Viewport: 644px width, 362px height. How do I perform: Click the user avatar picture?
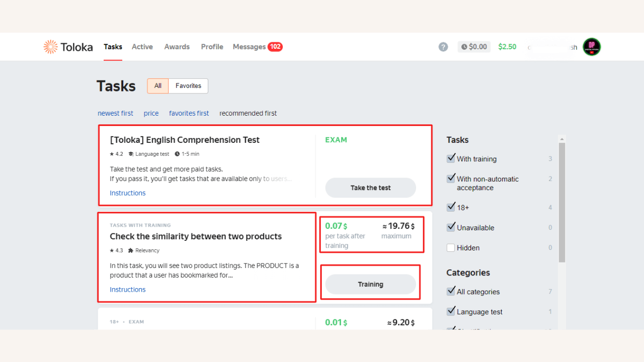coord(592,47)
